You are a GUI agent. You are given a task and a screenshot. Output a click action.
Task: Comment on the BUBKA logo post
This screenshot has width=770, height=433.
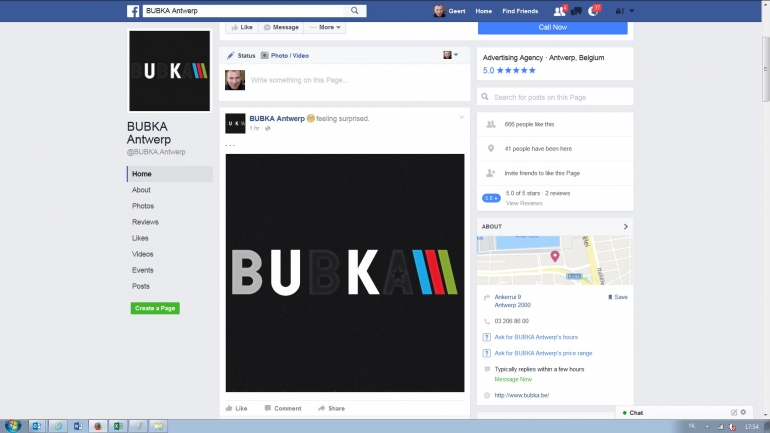click(283, 408)
